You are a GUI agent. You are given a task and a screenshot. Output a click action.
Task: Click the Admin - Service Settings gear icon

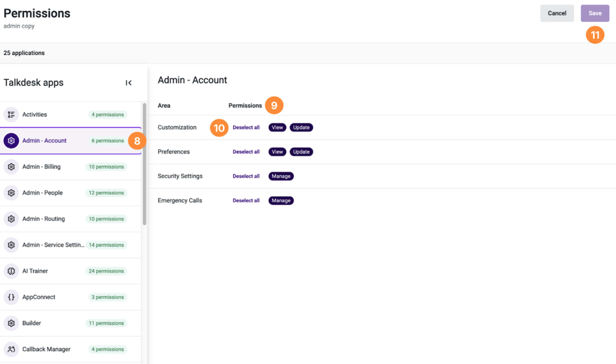point(11,245)
